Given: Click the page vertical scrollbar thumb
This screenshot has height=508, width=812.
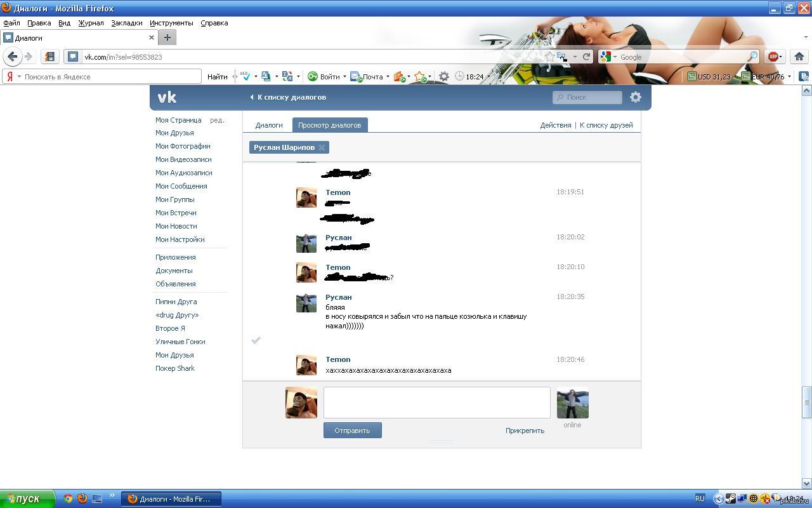Looking at the screenshot, I should (x=806, y=403).
